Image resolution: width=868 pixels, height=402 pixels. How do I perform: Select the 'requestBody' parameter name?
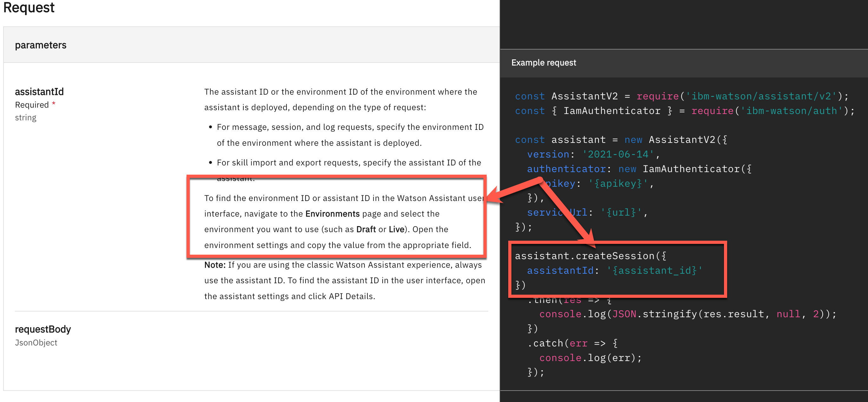43,329
